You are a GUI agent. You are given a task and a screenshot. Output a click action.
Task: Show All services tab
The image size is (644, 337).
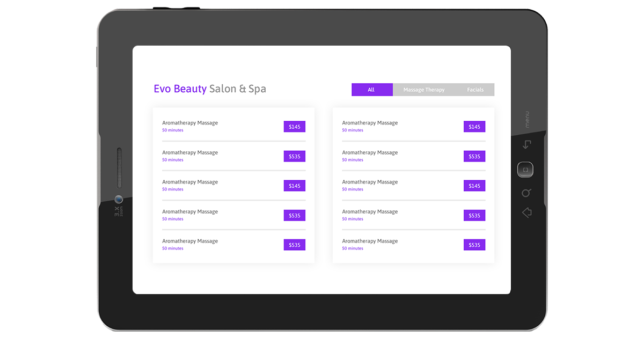point(371,90)
